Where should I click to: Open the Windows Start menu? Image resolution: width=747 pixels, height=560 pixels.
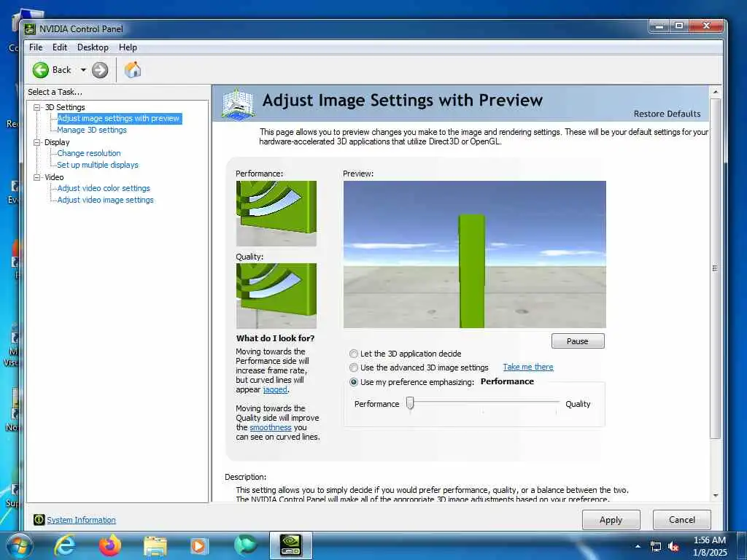(x=18, y=545)
